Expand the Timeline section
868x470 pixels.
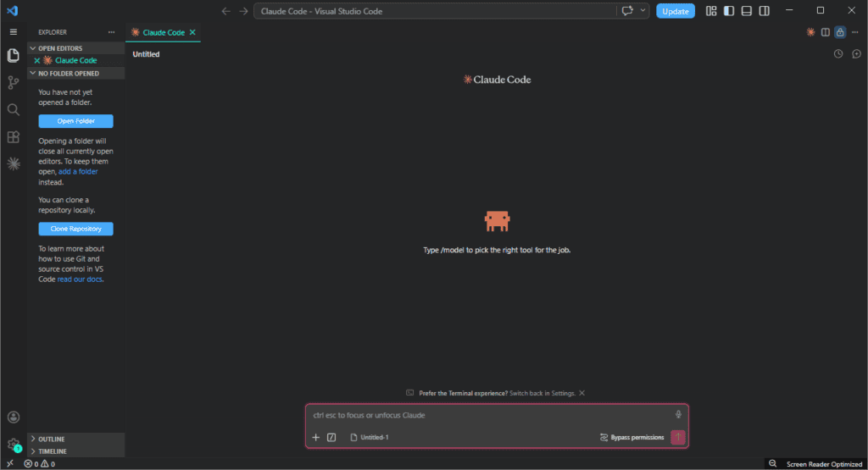[x=51, y=452]
